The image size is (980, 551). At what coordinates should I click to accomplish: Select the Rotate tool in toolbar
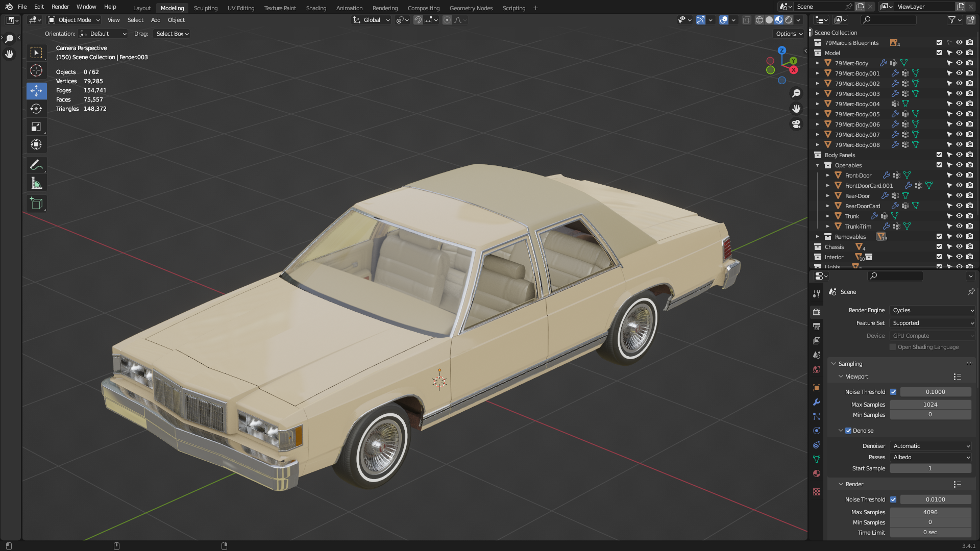(36, 109)
